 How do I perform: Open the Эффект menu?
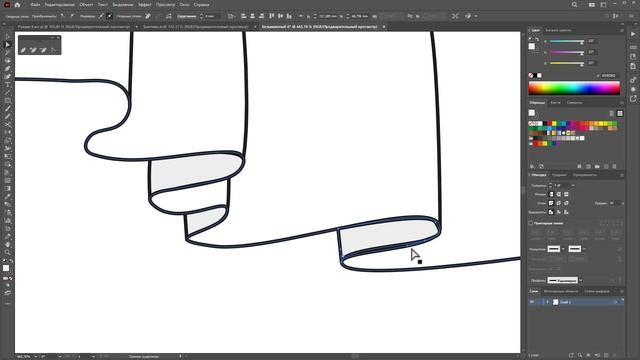pos(144,5)
